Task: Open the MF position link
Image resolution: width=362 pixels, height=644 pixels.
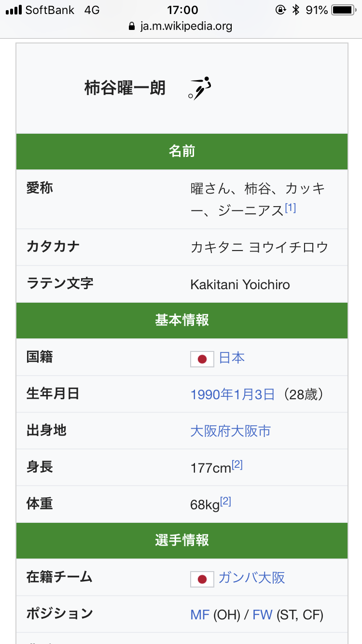Action: click(200, 615)
